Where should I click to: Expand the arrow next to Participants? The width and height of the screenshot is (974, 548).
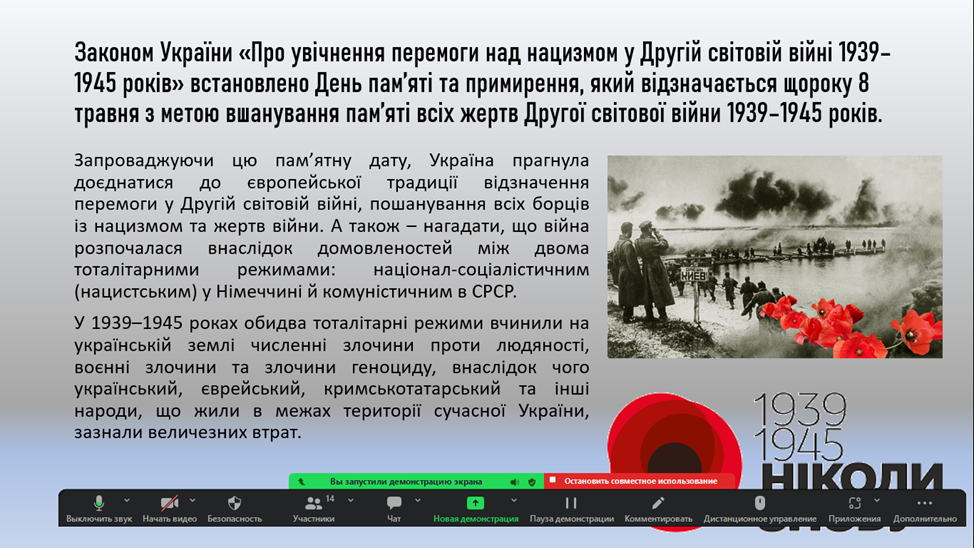[350, 500]
